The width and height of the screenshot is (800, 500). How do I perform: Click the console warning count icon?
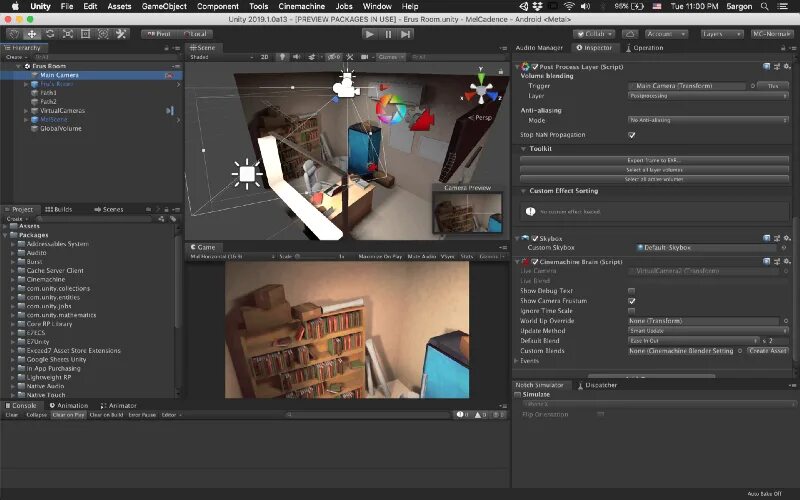[x=481, y=415]
